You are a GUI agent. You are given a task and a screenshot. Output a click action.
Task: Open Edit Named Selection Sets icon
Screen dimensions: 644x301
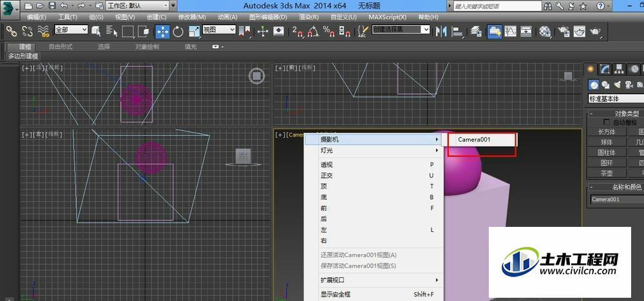click(x=362, y=31)
